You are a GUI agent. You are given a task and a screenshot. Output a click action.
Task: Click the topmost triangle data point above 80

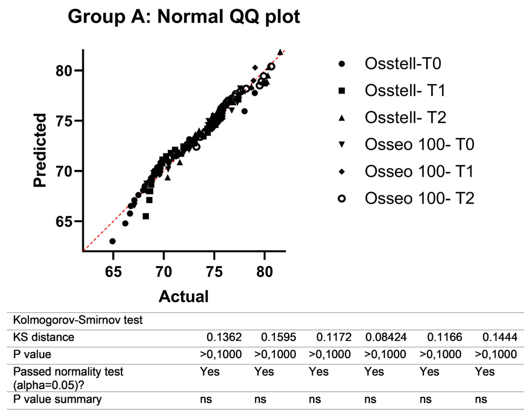(x=280, y=52)
